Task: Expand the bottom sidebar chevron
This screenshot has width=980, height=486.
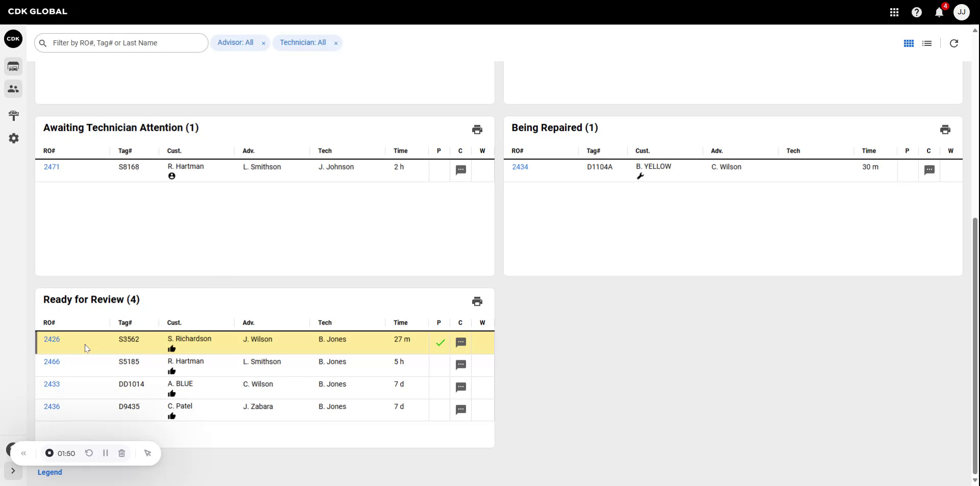Action: [x=13, y=471]
